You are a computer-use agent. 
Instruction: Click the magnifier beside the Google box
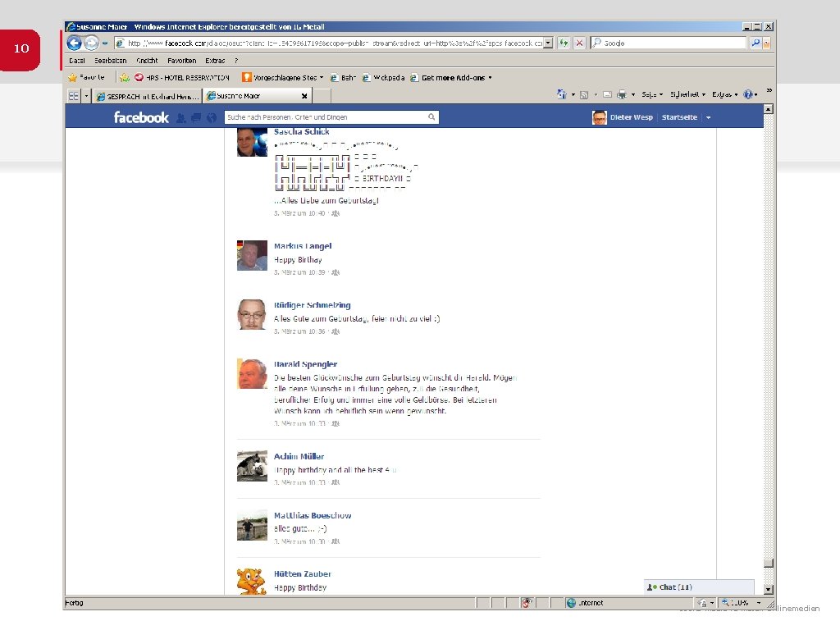click(x=756, y=43)
